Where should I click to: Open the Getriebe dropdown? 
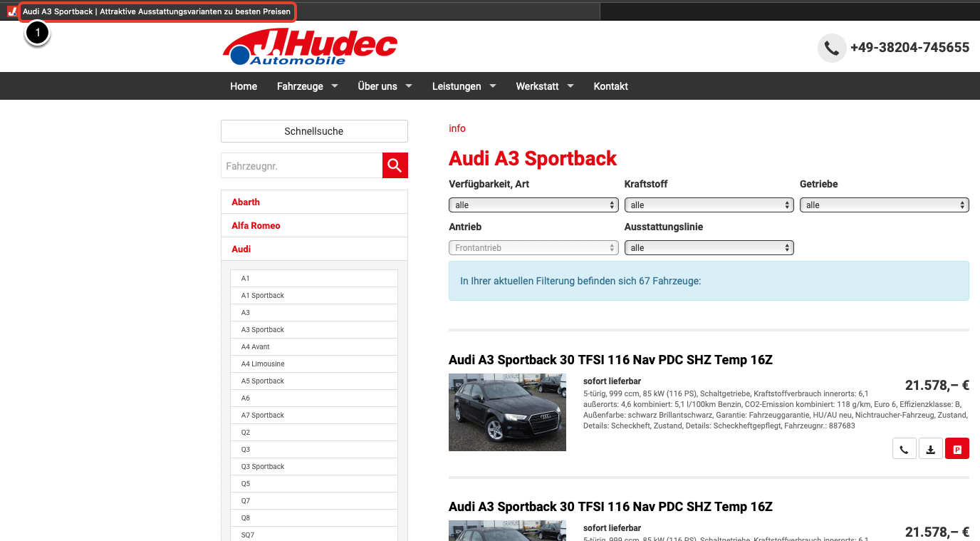(x=884, y=205)
